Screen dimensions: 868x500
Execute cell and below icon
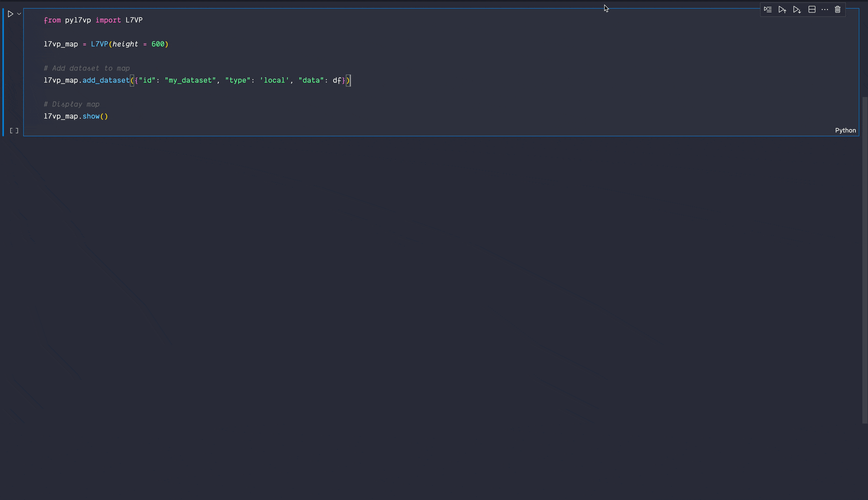click(797, 10)
